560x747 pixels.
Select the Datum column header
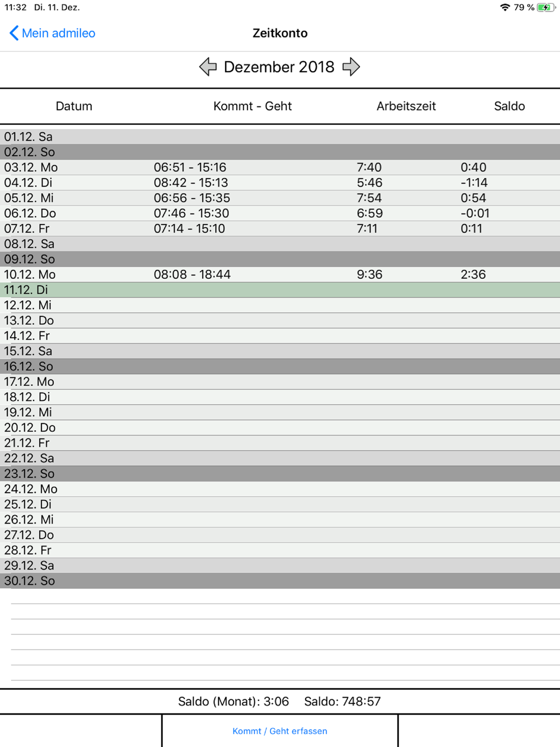(x=74, y=106)
